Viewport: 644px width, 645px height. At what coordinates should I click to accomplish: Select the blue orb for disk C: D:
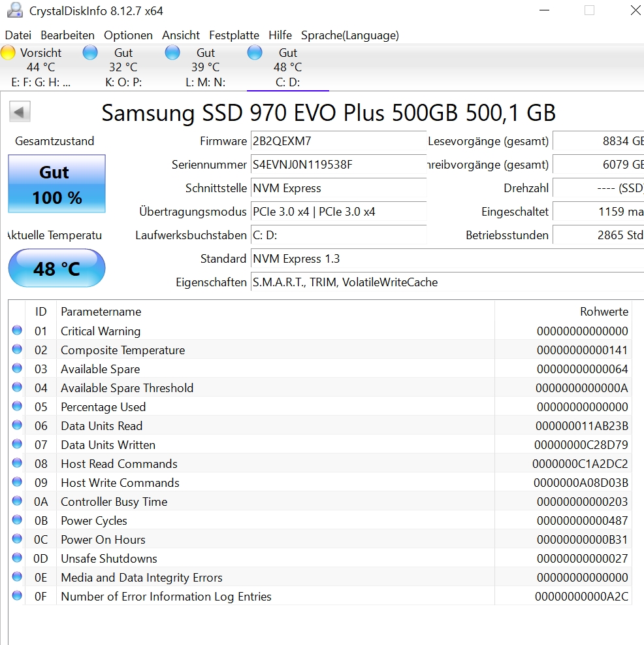tap(255, 53)
